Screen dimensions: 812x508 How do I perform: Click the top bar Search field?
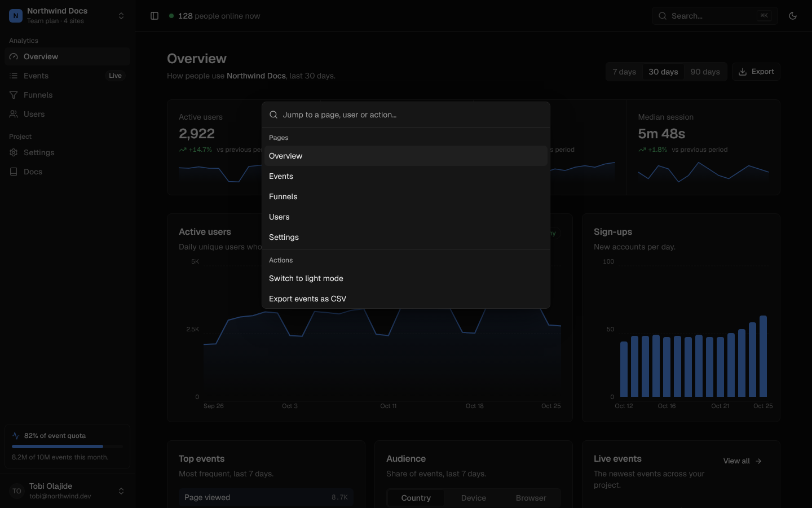pyautogui.click(x=715, y=16)
